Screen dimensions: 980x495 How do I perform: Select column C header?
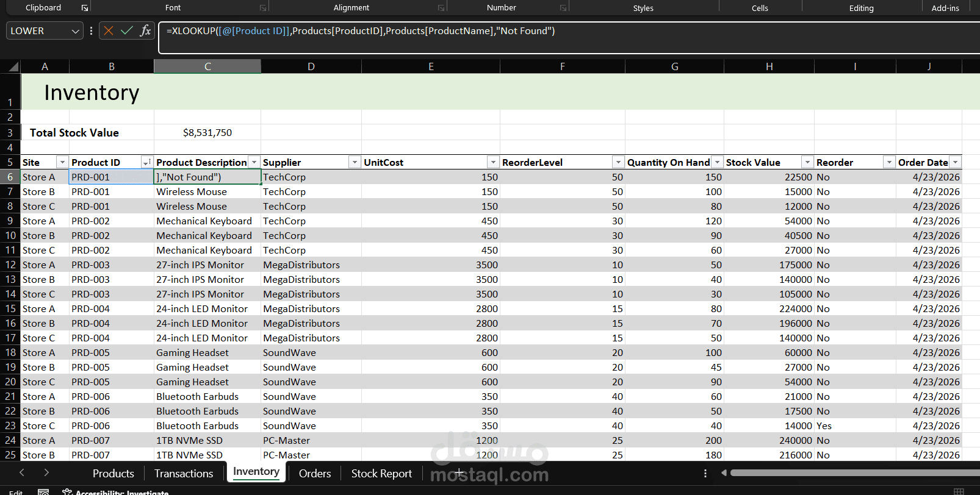coord(207,66)
